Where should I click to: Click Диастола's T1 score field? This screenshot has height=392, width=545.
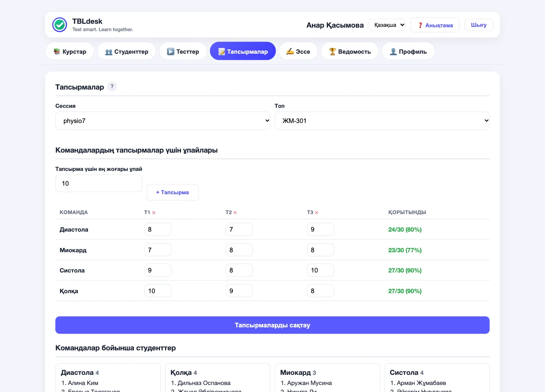(158, 229)
